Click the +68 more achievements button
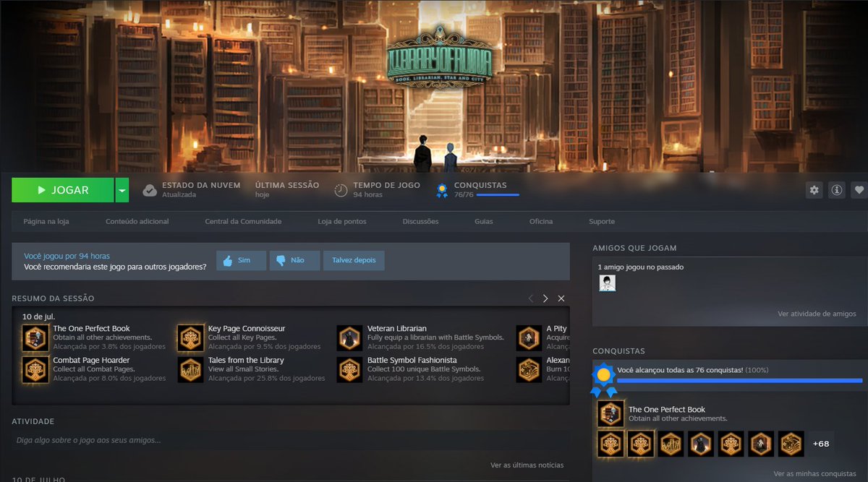This screenshot has width=868, height=482. point(821,444)
